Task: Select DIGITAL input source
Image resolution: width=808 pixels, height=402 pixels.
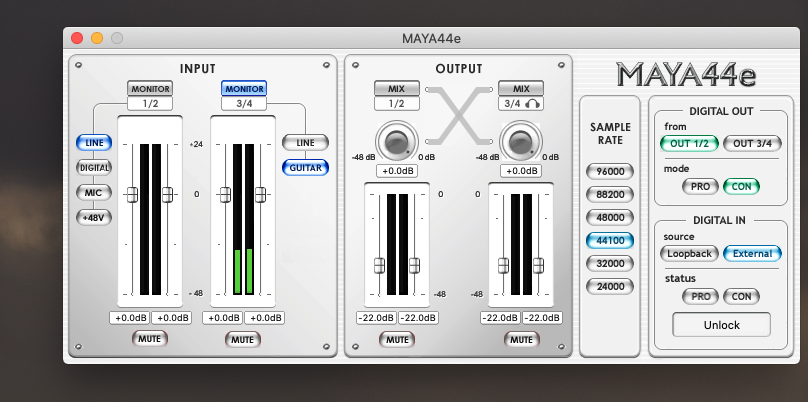Action: 94,168
